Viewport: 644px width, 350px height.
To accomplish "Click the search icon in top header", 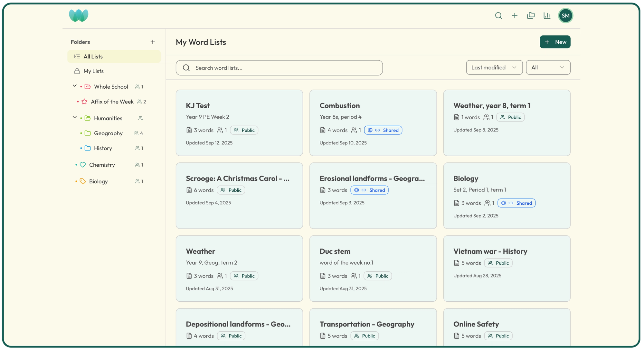I will point(498,15).
